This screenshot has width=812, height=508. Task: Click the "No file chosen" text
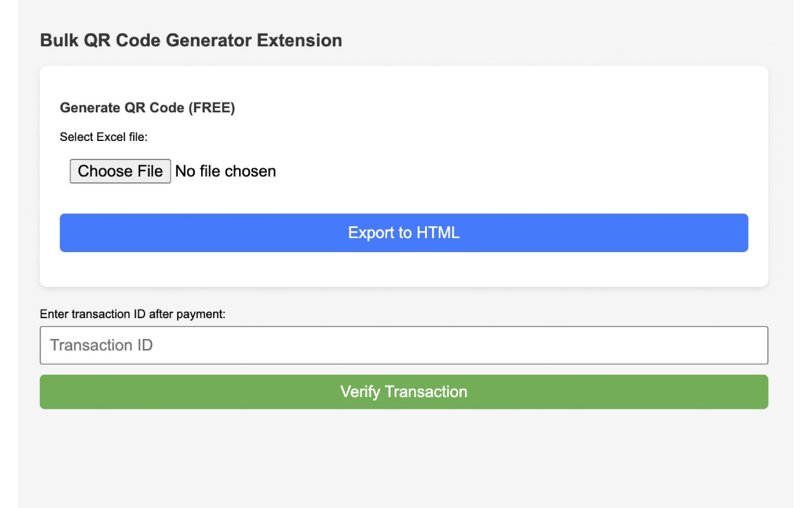[x=225, y=171]
